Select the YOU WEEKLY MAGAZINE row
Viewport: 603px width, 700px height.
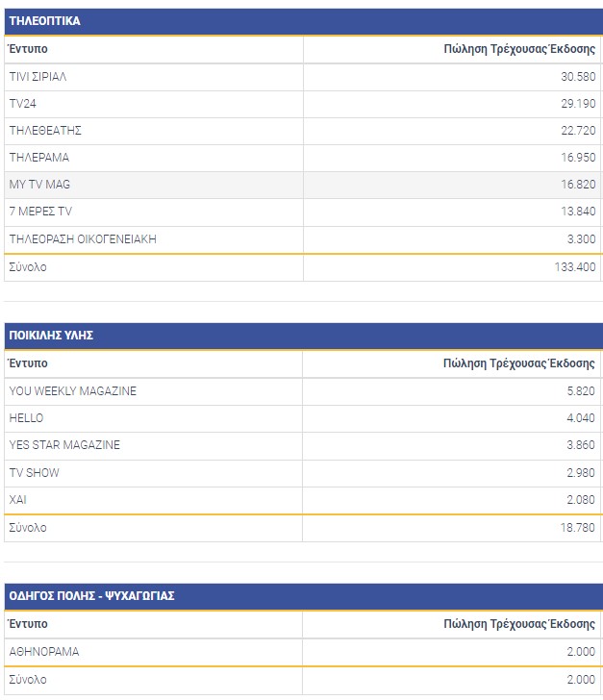(73, 391)
